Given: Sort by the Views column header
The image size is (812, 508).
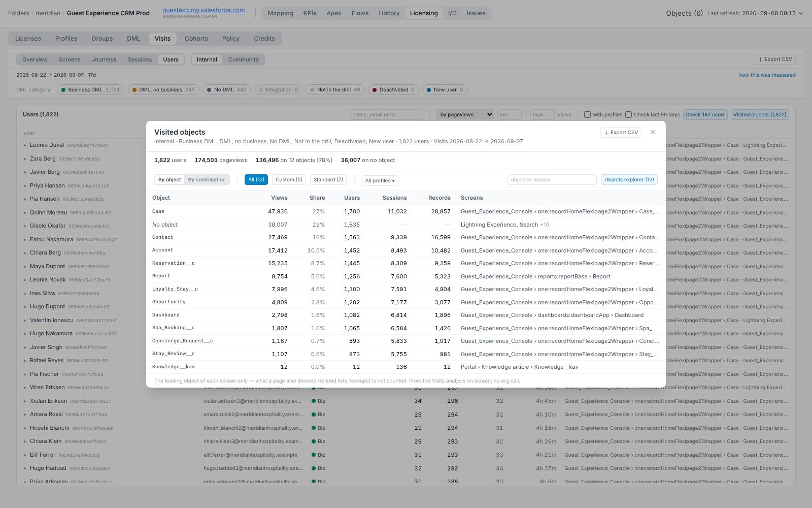Looking at the screenshot, I should 279,198.
